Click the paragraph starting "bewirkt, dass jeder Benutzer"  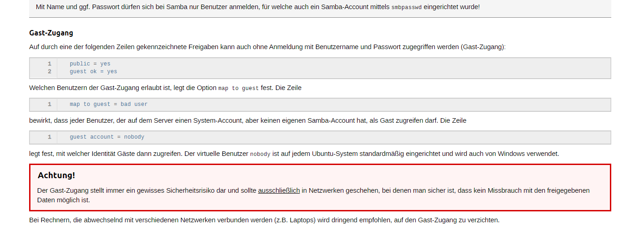[x=248, y=120]
